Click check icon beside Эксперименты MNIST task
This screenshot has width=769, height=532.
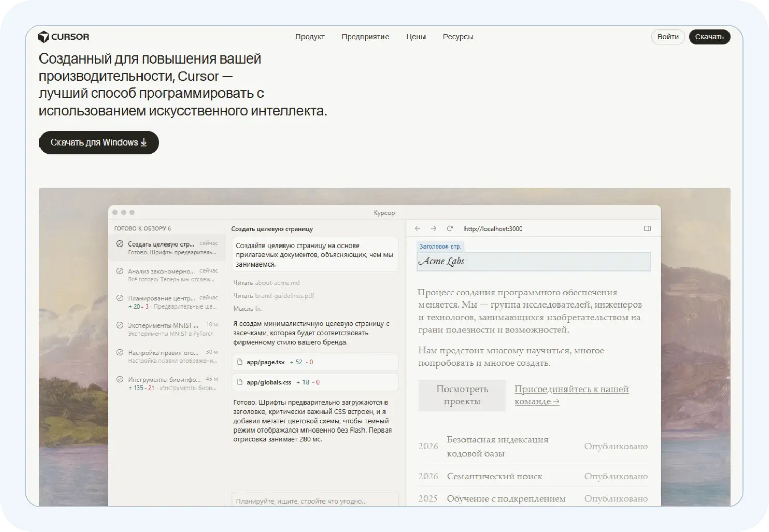coord(119,325)
